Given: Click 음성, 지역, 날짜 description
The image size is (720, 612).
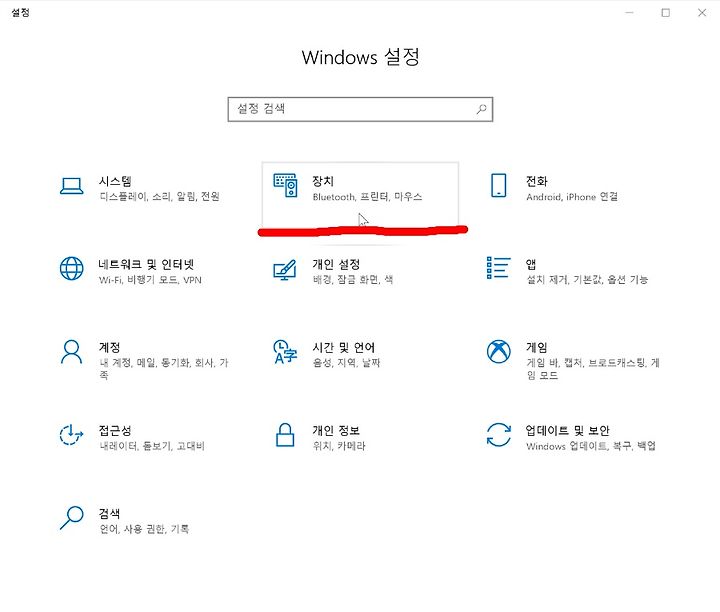Looking at the screenshot, I should tap(346, 363).
